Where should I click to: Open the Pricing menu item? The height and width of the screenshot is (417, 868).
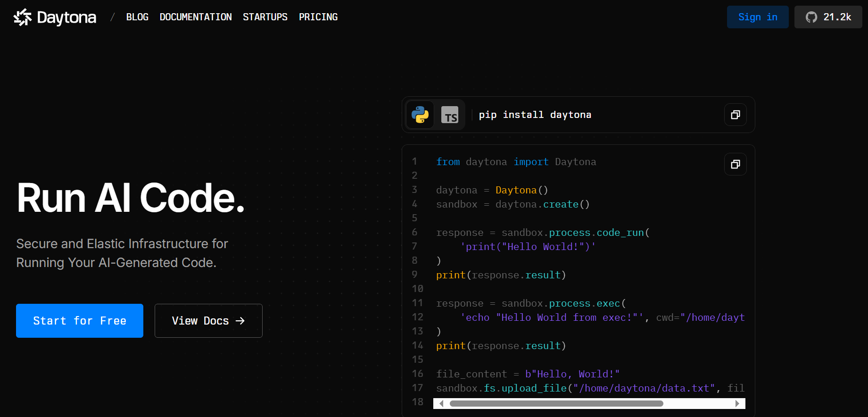pos(318,17)
